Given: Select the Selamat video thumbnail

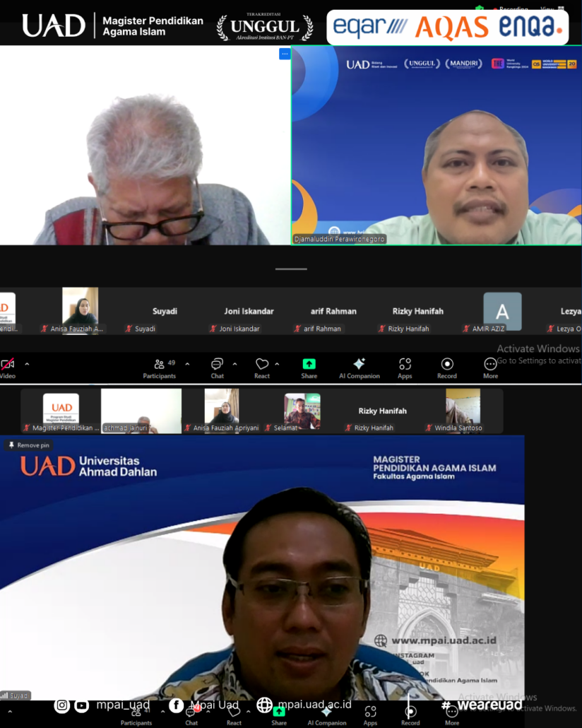Looking at the screenshot, I should 302,411.
